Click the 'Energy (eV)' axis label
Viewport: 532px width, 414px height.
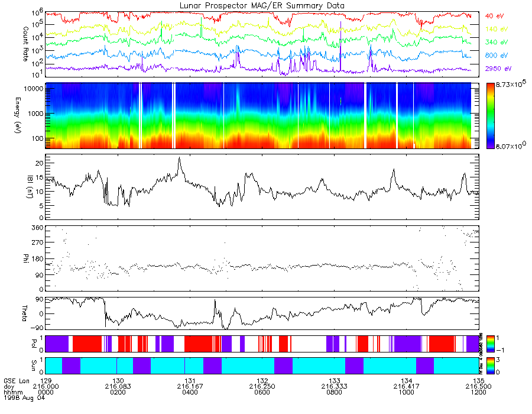click(x=18, y=115)
